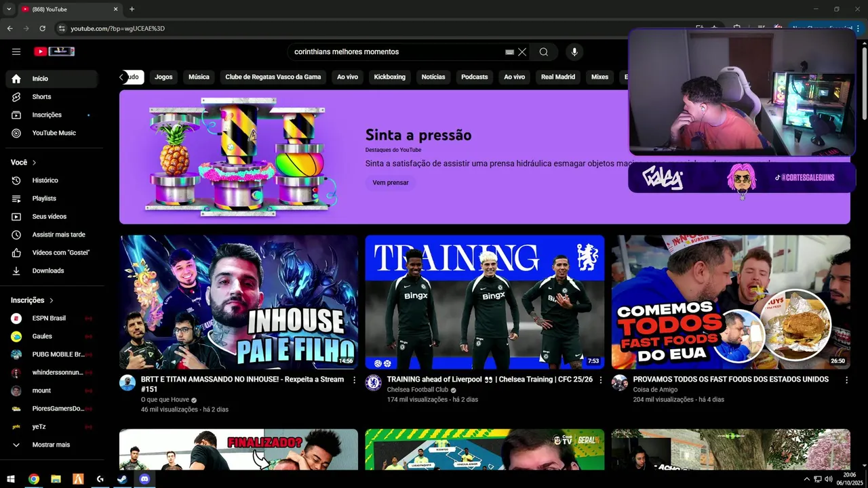Viewport: 868px width, 488px height.
Task: Open a new Chrome tab
Action: click(132, 9)
